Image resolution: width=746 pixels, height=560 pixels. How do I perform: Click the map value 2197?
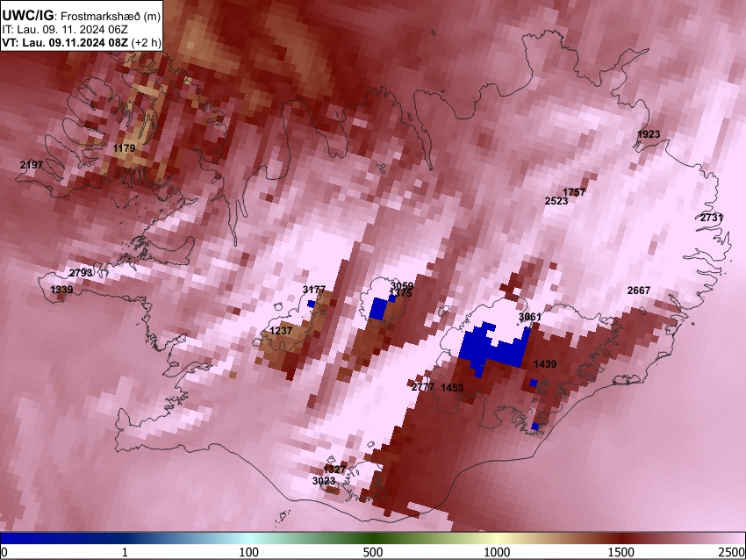click(32, 165)
